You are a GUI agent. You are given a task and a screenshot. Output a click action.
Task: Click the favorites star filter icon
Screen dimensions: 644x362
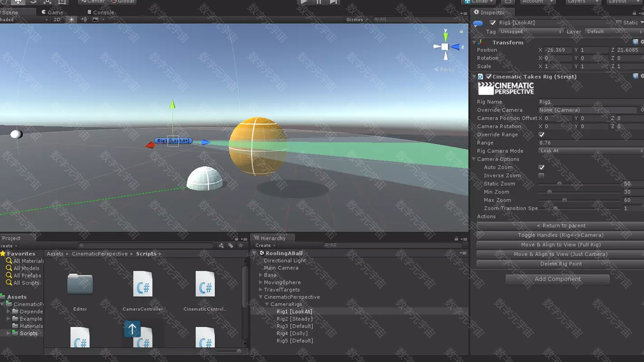240,245
